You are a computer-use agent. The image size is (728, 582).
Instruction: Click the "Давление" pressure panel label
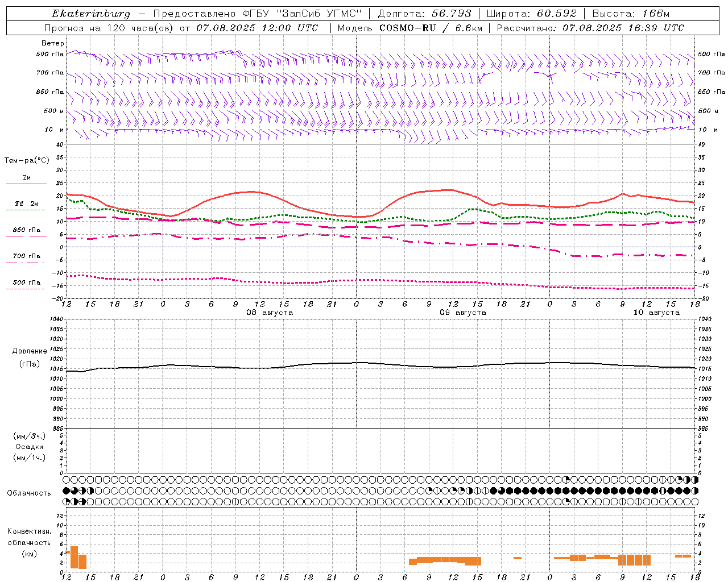click(30, 351)
